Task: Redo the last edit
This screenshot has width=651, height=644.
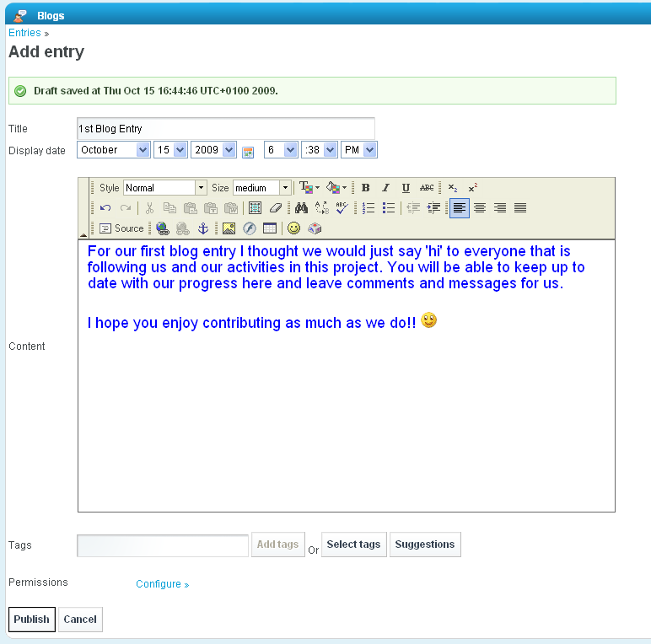Action: click(126, 208)
